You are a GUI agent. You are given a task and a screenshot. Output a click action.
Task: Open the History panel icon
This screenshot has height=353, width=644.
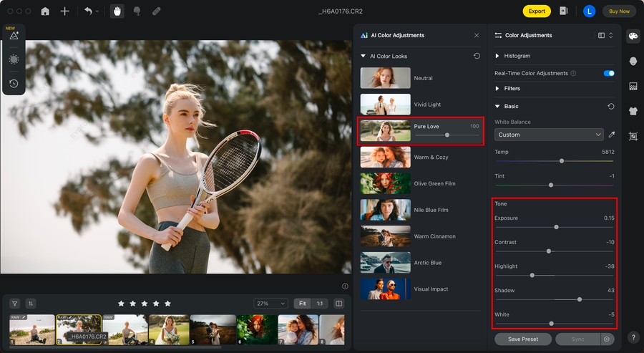coord(14,84)
